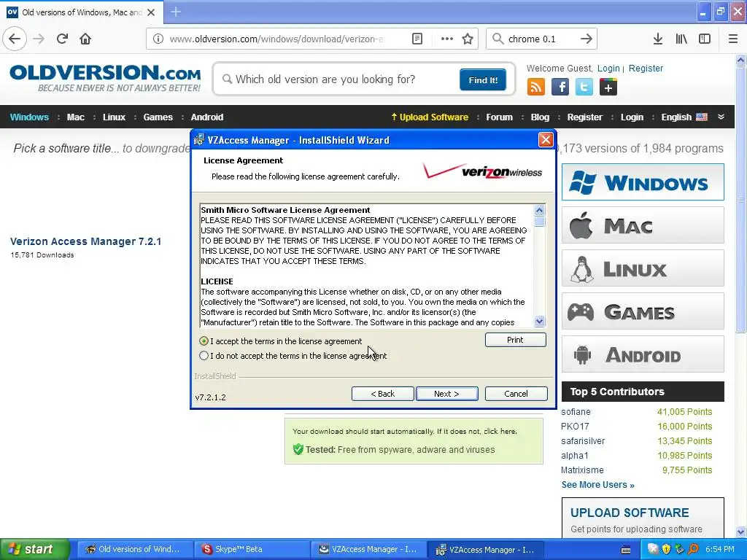747x560 pixels.
Task: Click Upload Software in nav bar
Action: coord(429,117)
